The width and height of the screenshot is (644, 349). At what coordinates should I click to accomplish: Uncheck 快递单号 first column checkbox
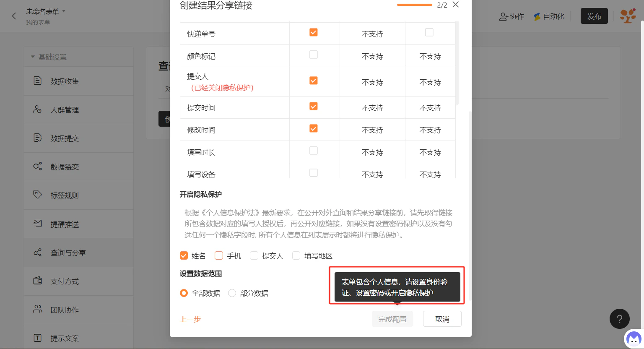coord(313,32)
